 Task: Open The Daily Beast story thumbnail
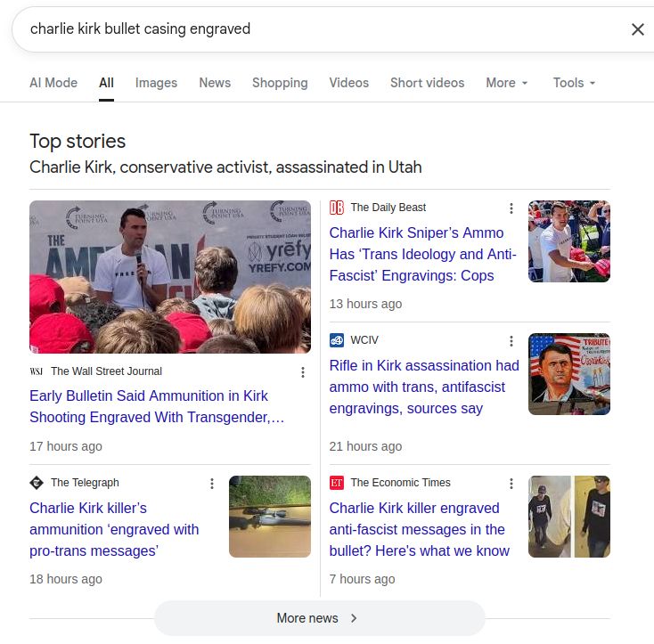pyautogui.click(x=569, y=241)
